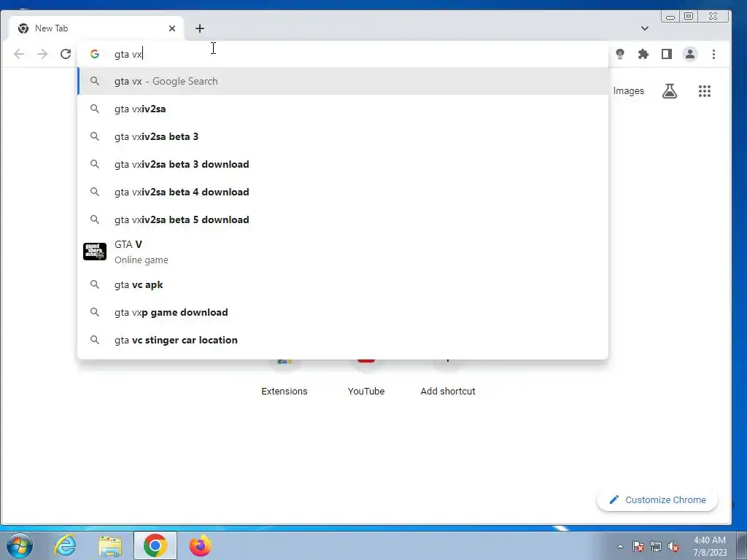The image size is (747, 560).
Task: Click search icon beside 'gta vxiv2sa'
Action: tap(95, 109)
